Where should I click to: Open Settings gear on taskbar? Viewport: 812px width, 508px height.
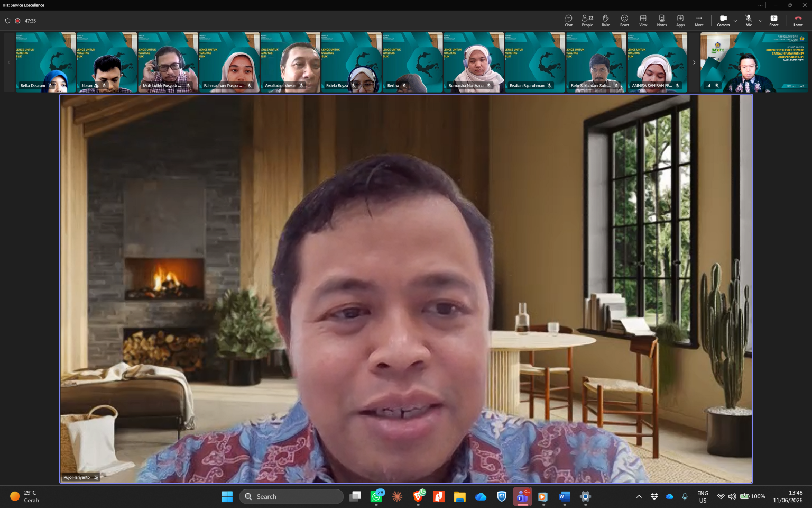point(585,496)
